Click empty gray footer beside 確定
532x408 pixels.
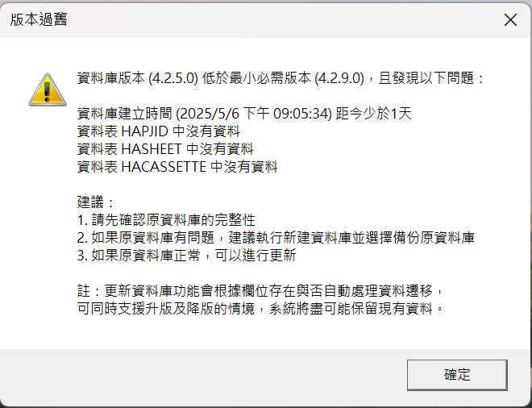[204, 375]
